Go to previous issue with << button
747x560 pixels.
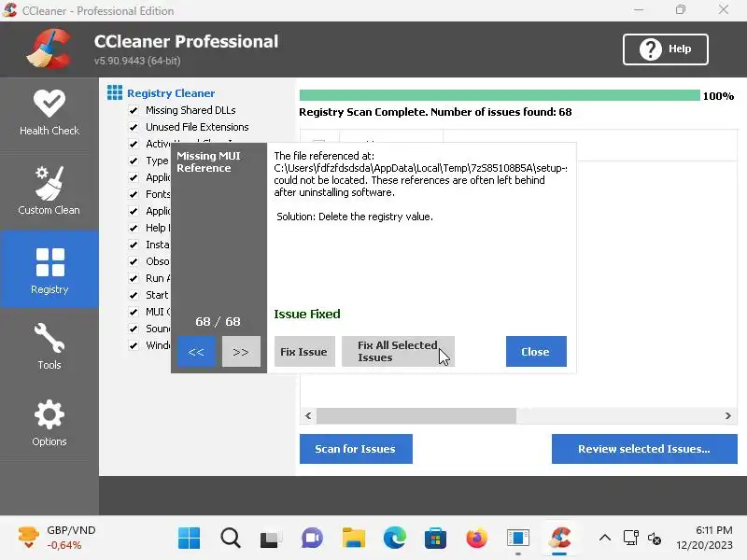(x=196, y=352)
